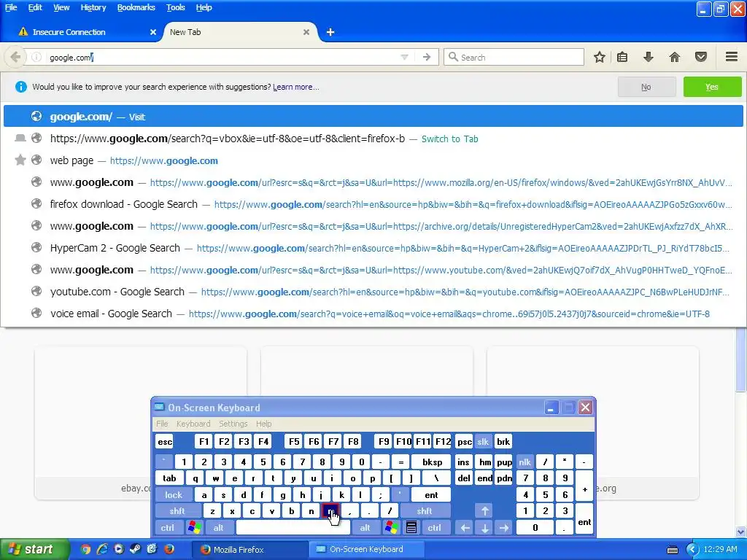This screenshot has width=747, height=560.
Task: Click the keyboard icon in system tray
Action: click(x=672, y=550)
